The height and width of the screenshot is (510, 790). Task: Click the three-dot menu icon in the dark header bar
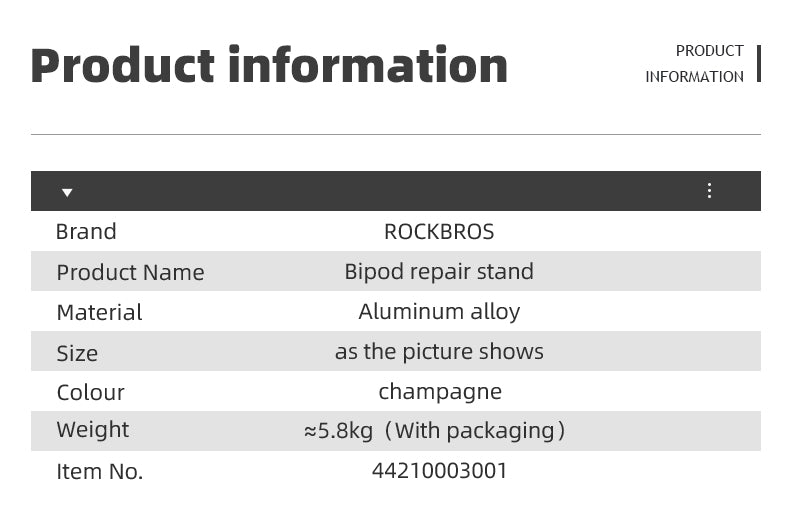709,191
